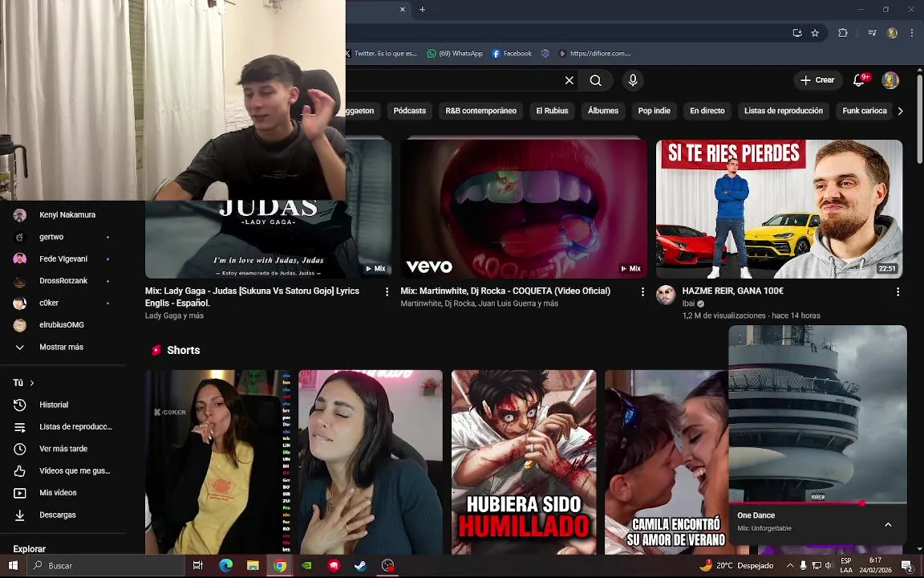The height and width of the screenshot is (578, 924).
Task: Open the taskbar volume icon
Action: [x=829, y=566]
